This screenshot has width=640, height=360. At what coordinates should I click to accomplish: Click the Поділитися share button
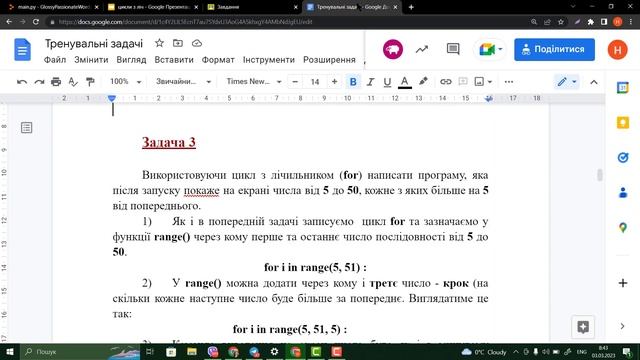point(554,49)
